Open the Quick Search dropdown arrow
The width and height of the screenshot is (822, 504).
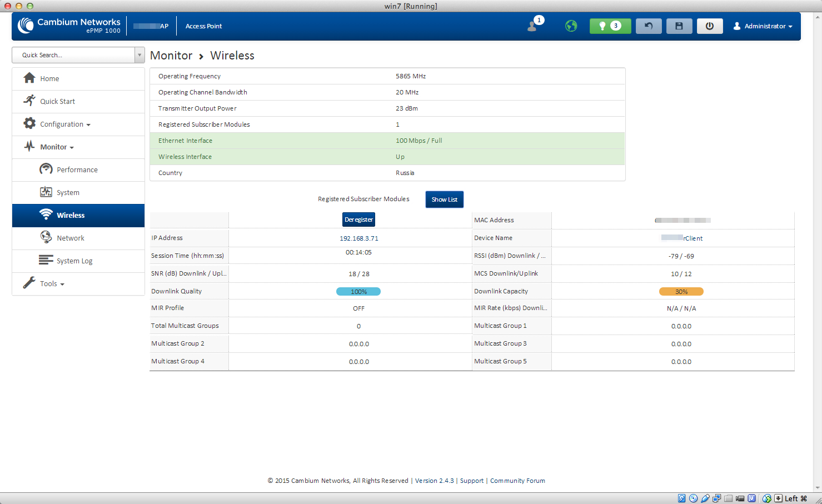[140, 55]
